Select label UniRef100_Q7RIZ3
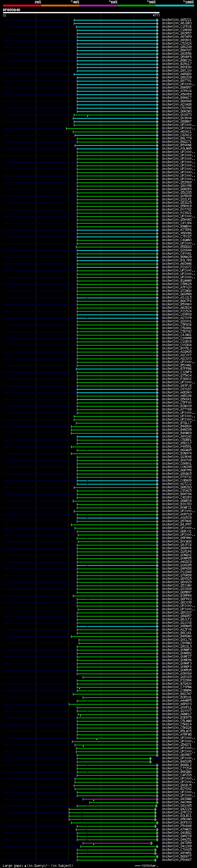197x868 pixels. (176, 812)
